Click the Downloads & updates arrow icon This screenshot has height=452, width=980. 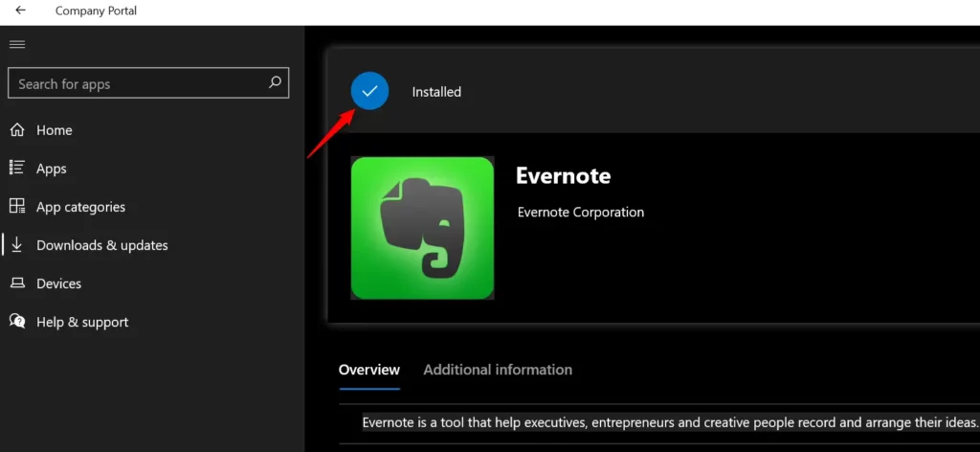[17, 245]
